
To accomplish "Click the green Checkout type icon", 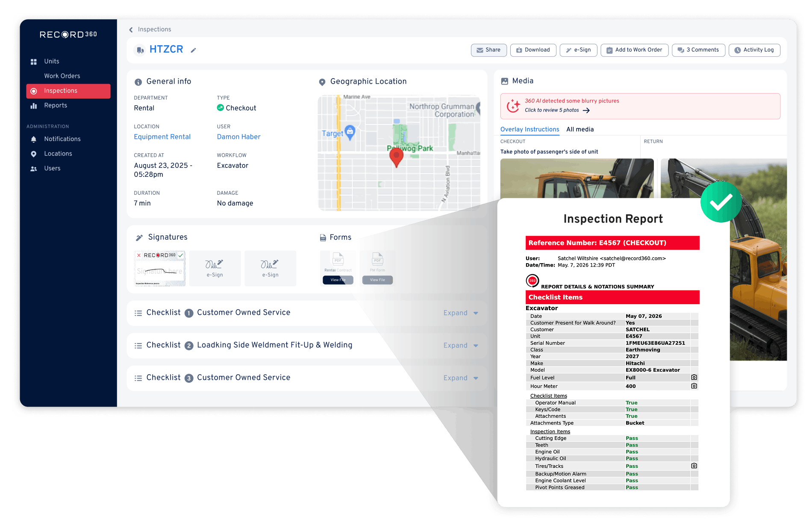I will pyautogui.click(x=220, y=108).
